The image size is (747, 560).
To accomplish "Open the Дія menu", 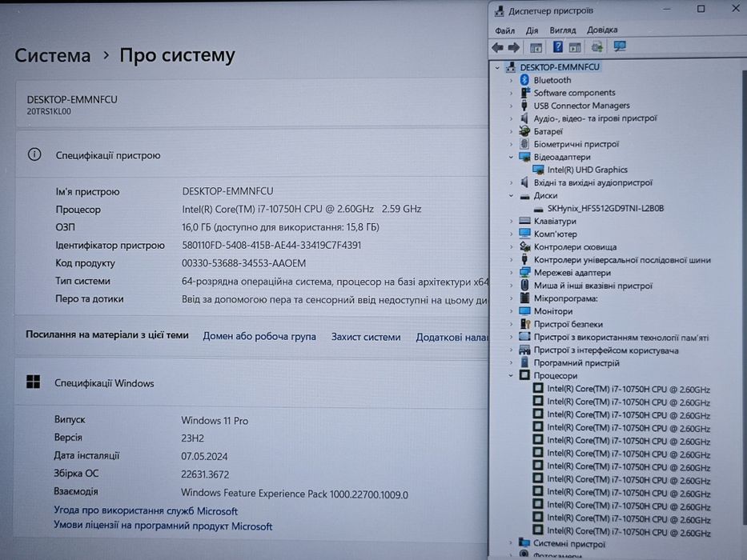I will click(x=532, y=30).
